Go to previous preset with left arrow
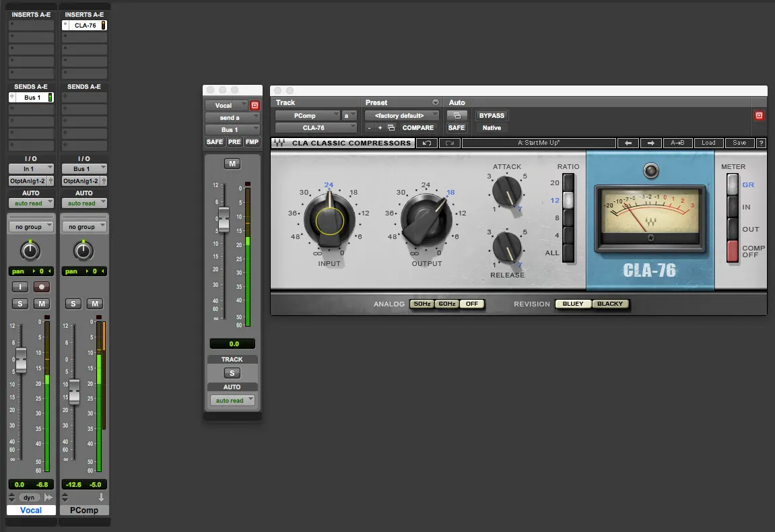Viewport: 775px width, 532px height. click(x=628, y=143)
